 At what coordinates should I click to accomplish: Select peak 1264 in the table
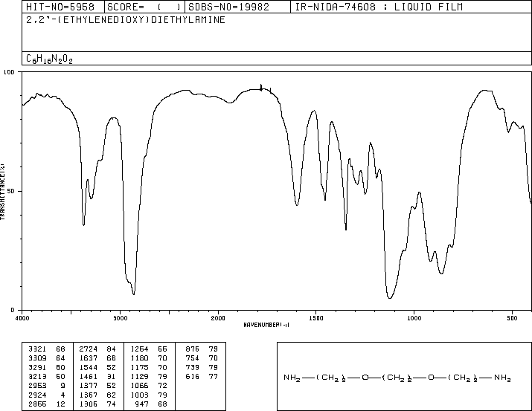[139, 349]
